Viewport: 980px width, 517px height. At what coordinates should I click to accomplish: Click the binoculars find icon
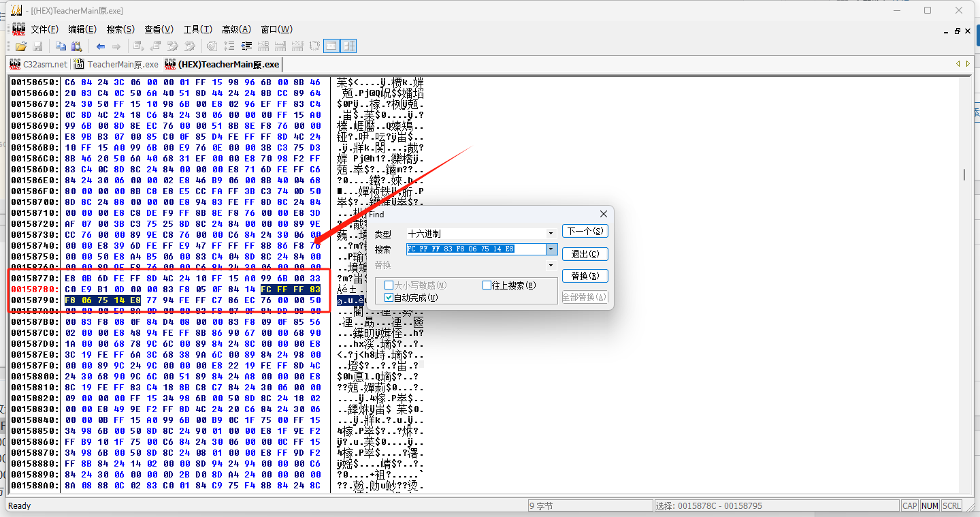coord(77,46)
